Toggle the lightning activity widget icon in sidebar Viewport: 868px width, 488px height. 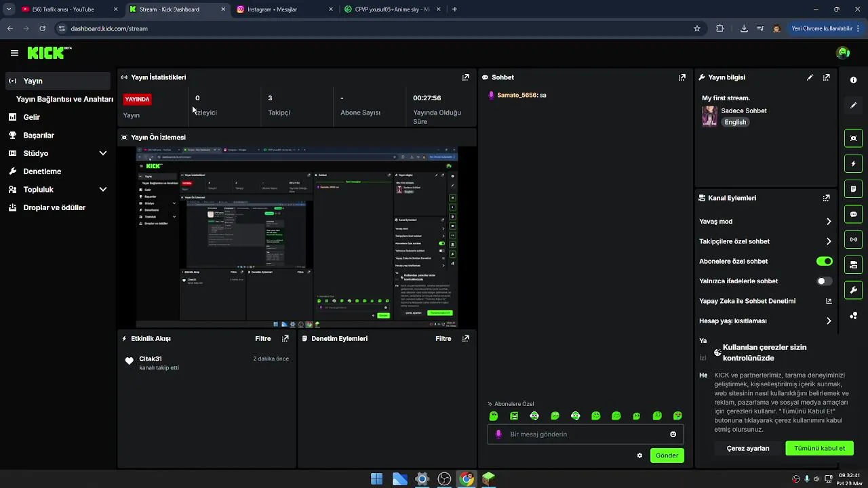[853, 163]
